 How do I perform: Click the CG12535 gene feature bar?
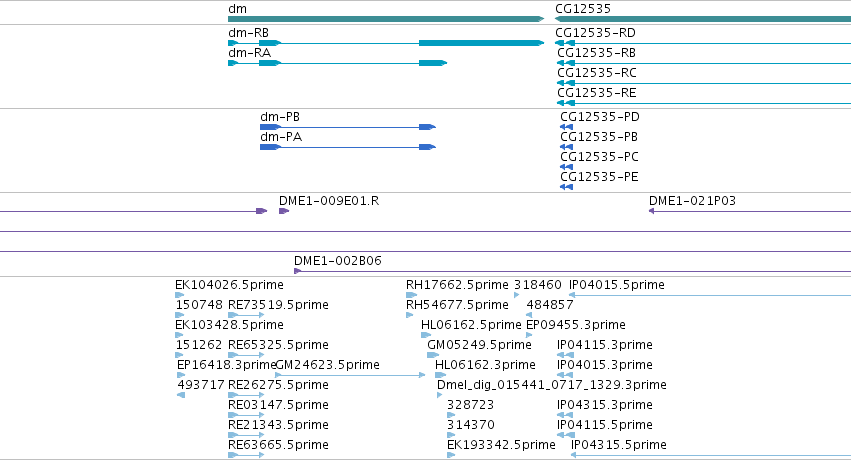coord(703,19)
